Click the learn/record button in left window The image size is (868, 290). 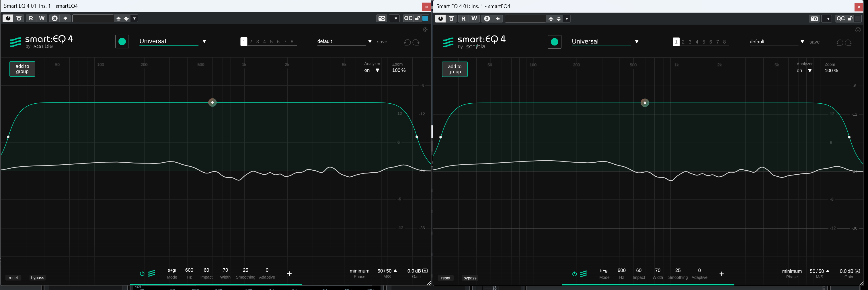tap(122, 42)
